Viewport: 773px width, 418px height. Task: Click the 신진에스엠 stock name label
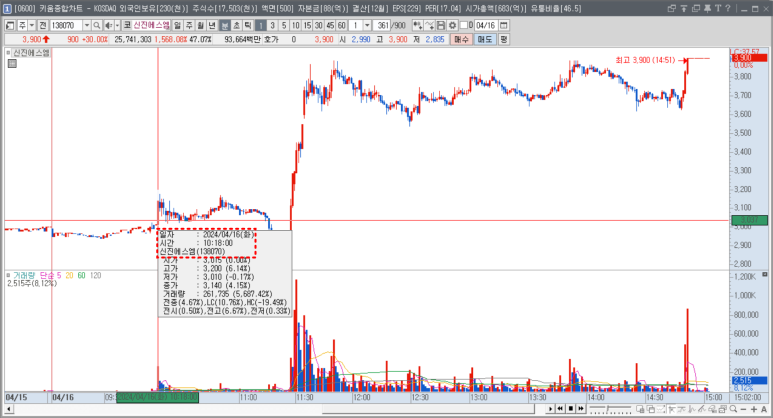pyautogui.click(x=151, y=25)
